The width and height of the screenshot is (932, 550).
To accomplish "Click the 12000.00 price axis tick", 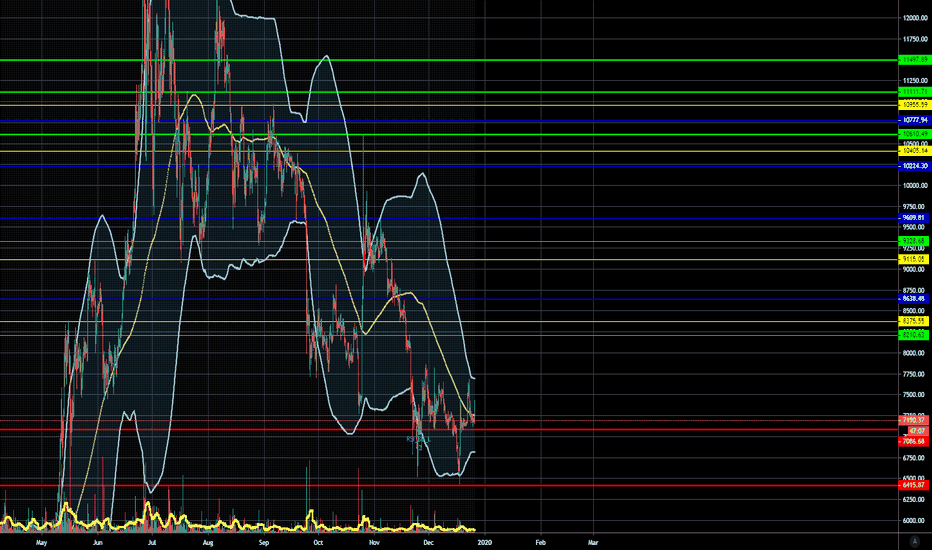I will (915, 18).
